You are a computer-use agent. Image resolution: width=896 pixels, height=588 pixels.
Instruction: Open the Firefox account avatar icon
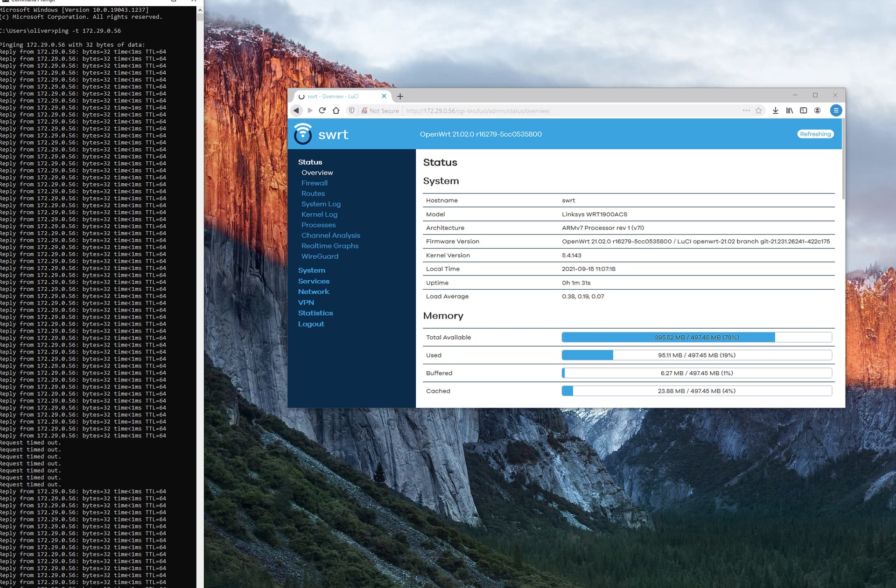818,111
